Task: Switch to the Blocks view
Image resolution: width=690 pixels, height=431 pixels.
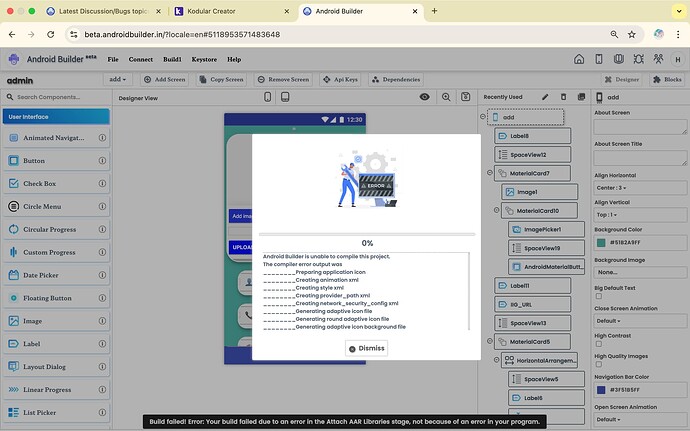Action: 667,79
